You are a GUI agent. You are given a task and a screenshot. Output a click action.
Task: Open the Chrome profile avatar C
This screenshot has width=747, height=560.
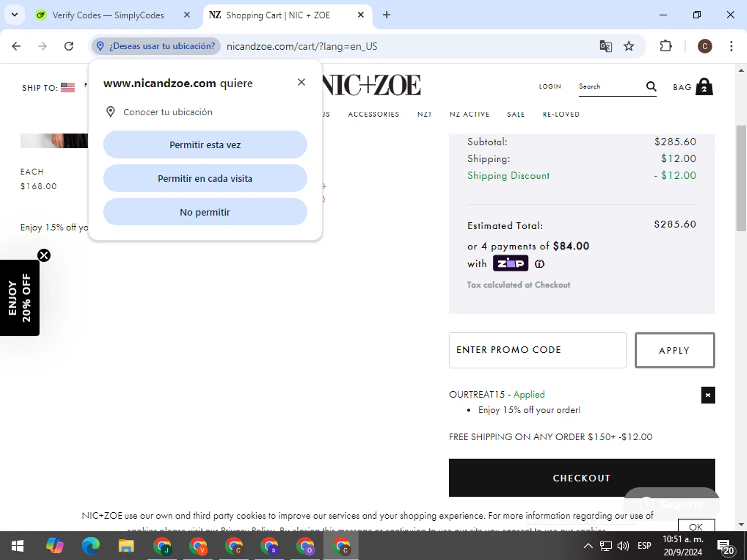click(705, 46)
